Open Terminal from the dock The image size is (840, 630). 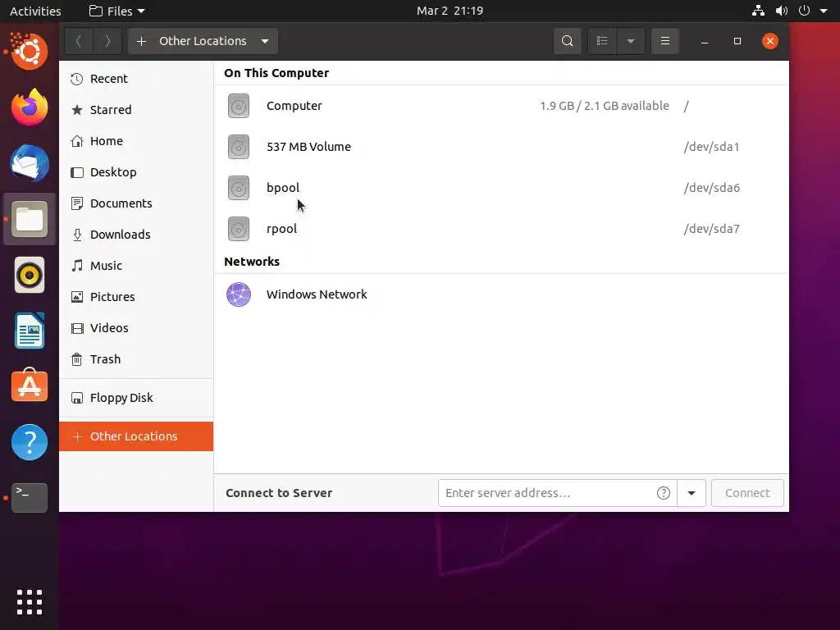tap(30, 498)
